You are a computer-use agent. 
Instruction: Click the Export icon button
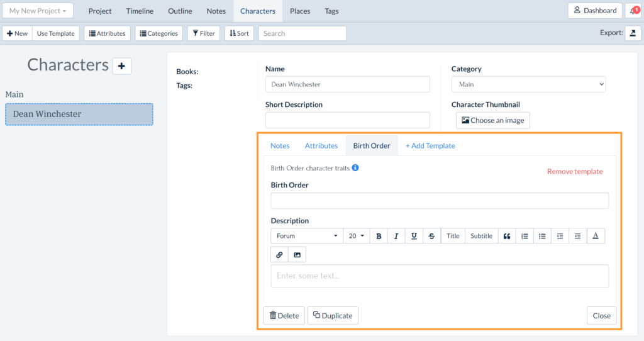tap(633, 33)
